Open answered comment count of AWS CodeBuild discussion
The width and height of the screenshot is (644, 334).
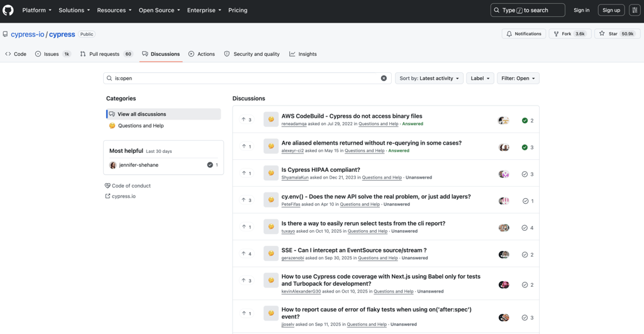[x=528, y=120]
